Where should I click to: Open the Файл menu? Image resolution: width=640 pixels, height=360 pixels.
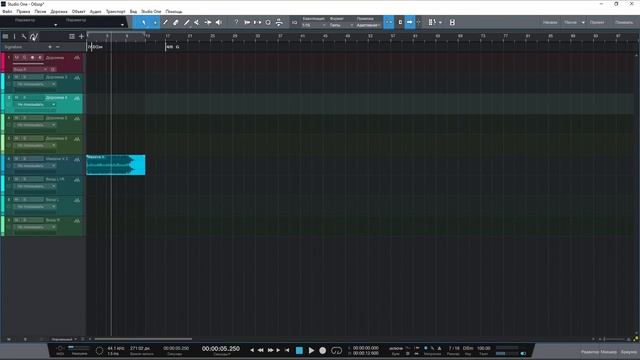click(x=7, y=11)
